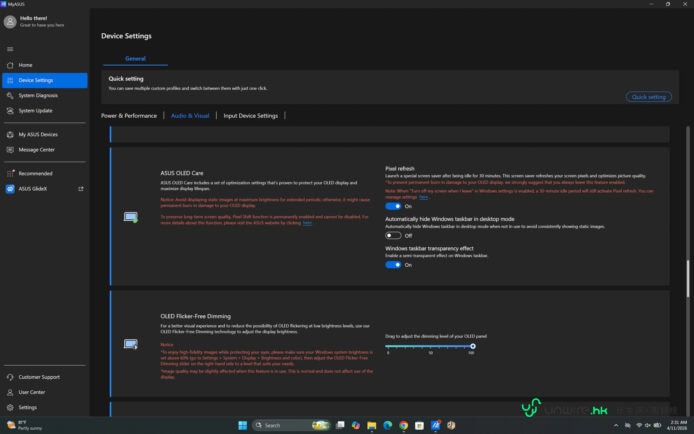Screen dimensions: 694x434
Task: Open MyASUS Settings at sidebar bottom
Action: coord(44,407)
